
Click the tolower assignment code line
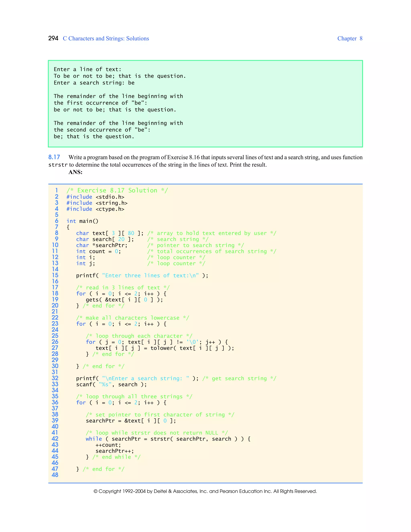pyautogui.click(x=165, y=348)
